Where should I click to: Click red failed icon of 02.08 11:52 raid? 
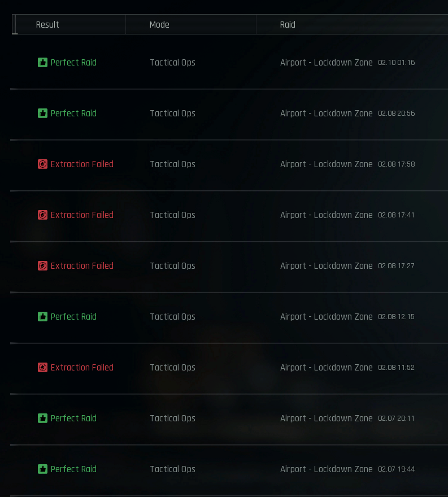(x=42, y=367)
